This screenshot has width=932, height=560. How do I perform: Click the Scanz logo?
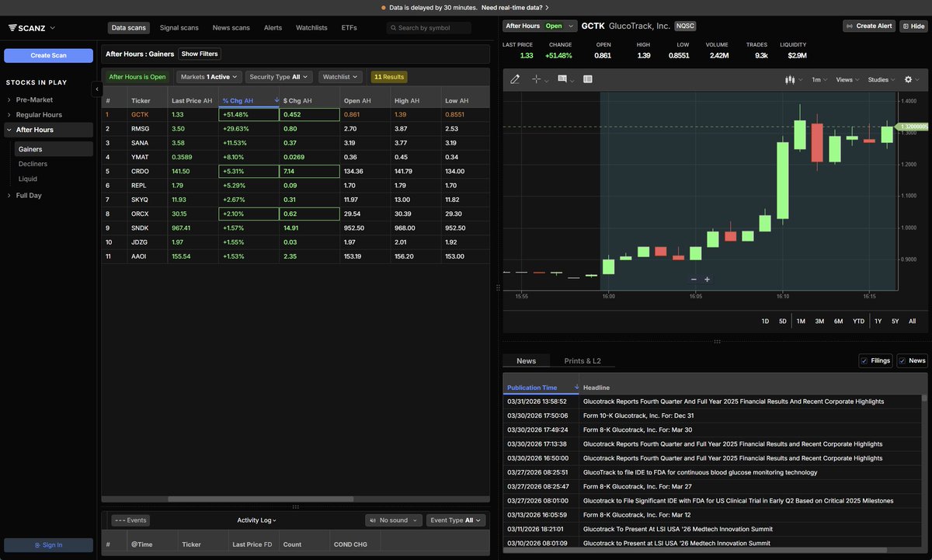tap(27, 28)
